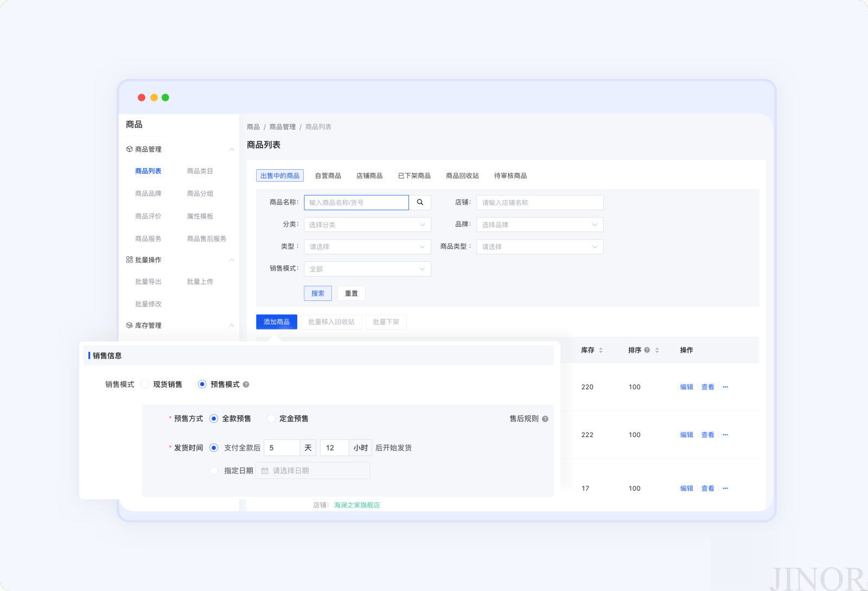868x591 pixels.
Task: Click the search magnifier icon button
Action: pos(420,202)
